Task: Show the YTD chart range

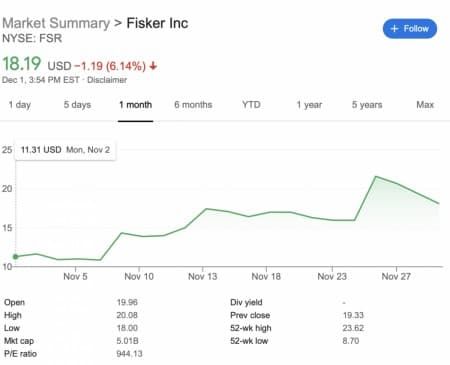Action: tap(251, 105)
